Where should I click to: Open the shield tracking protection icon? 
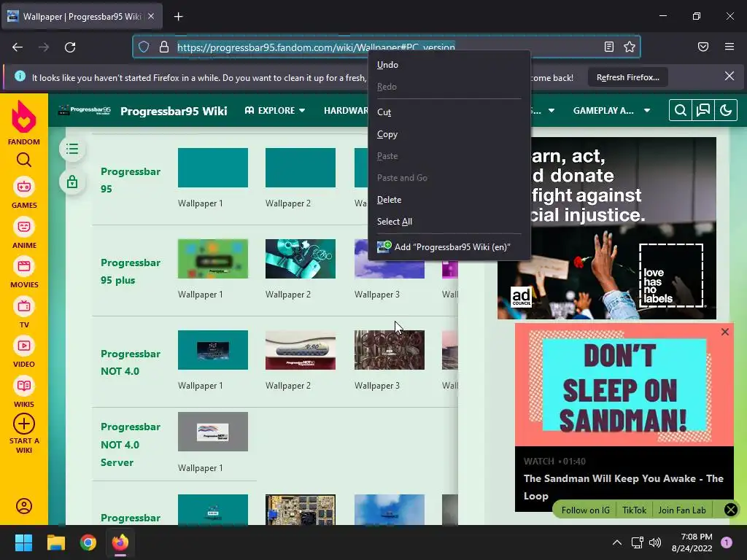pyautogui.click(x=144, y=47)
